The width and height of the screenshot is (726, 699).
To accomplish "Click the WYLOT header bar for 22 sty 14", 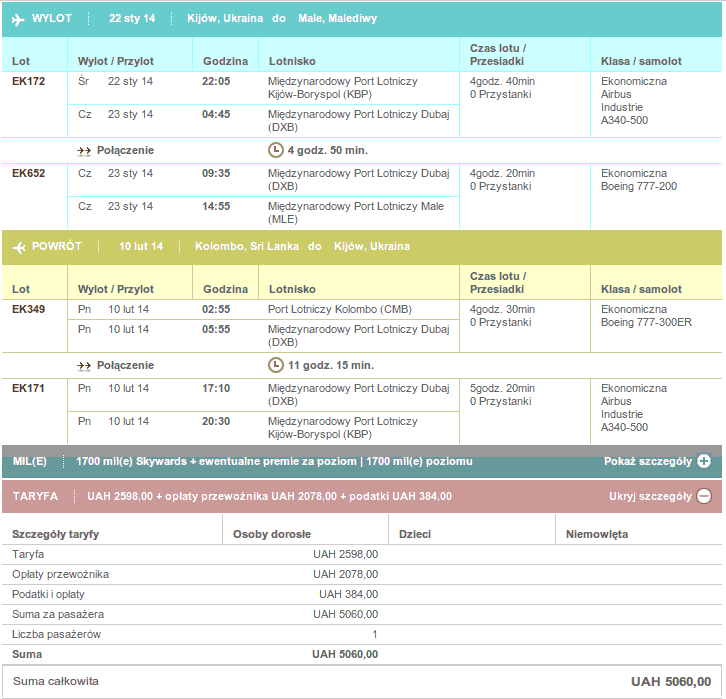I will tap(362, 19).
